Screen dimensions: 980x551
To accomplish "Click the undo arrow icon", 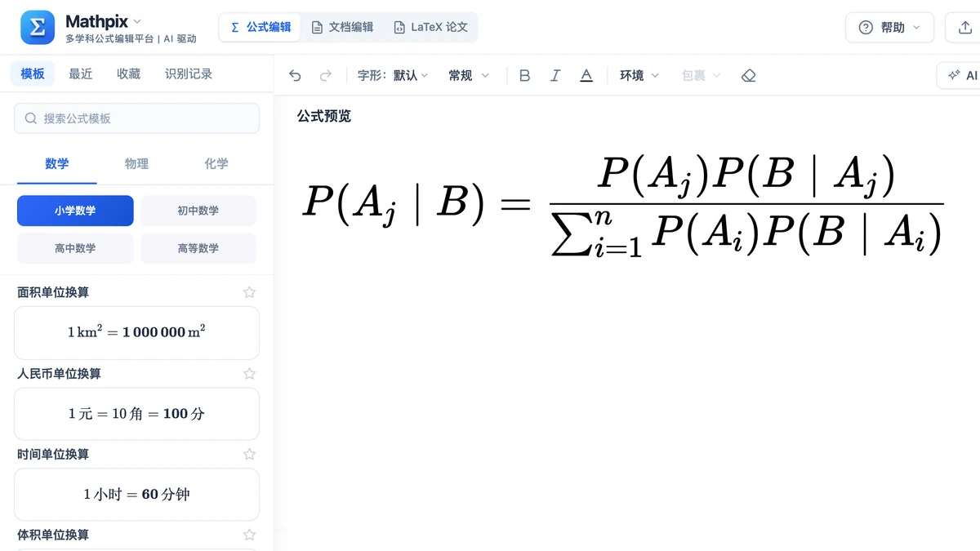I will (x=295, y=75).
